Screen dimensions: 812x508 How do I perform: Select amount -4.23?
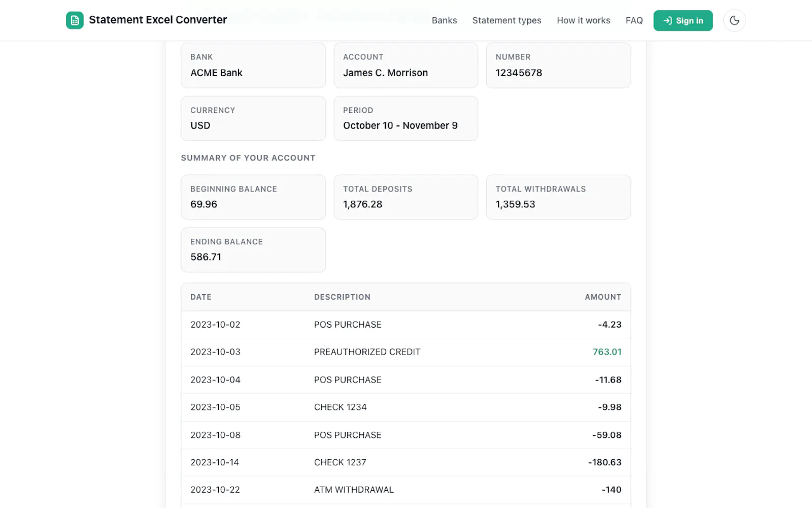[x=610, y=325]
